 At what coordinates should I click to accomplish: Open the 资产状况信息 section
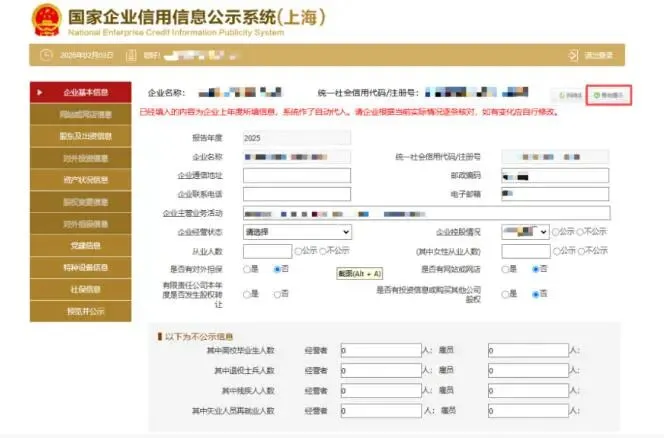click(80, 180)
